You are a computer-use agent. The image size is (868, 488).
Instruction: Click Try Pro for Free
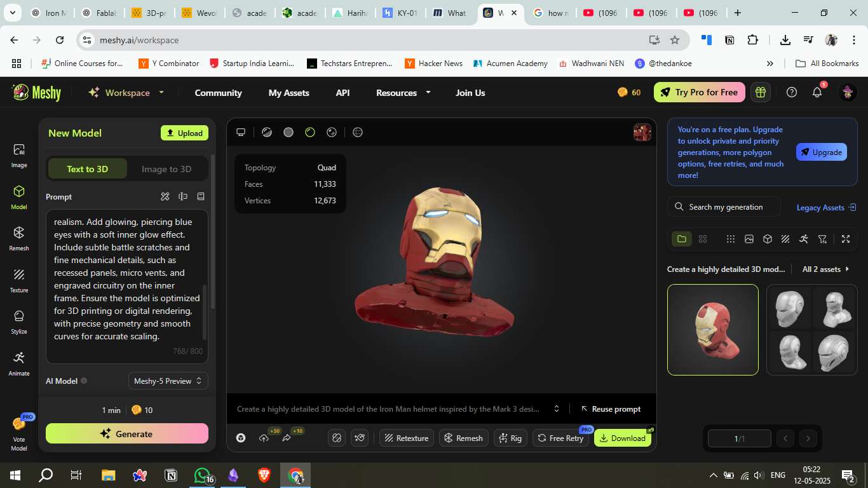pos(699,93)
